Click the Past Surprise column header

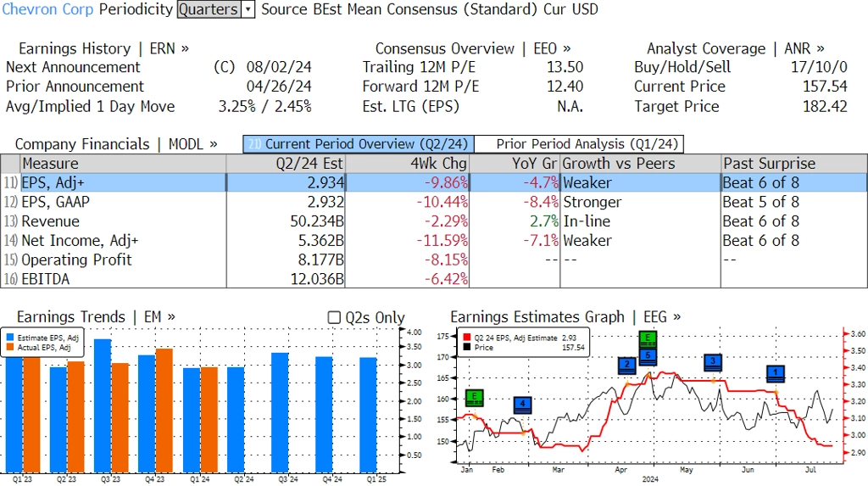coord(794,164)
